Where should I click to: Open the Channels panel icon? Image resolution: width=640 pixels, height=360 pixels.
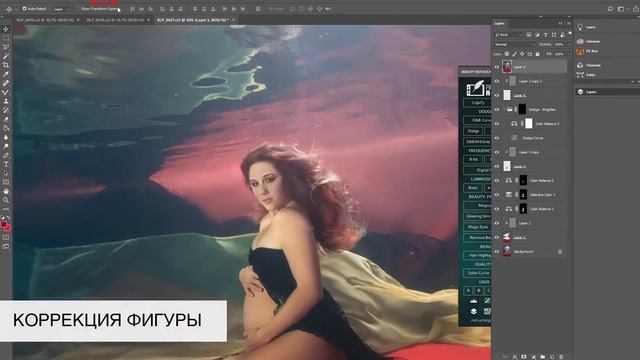[580, 65]
